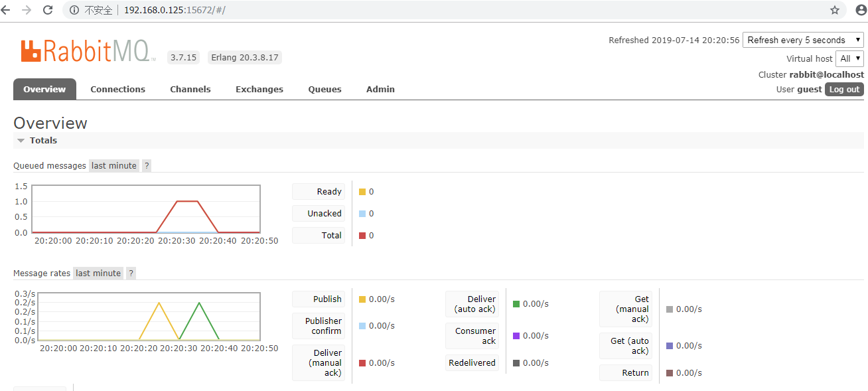The width and height of the screenshot is (868, 391).
Task: Click the Return brown swatch
Action: point(670,373)
